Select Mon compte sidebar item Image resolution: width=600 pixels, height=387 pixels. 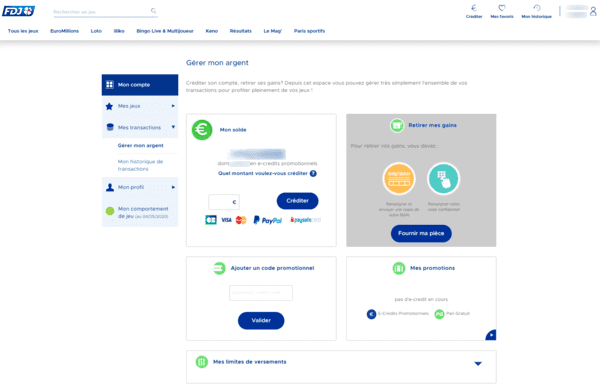pyautogui.click(x=140, y=85)
